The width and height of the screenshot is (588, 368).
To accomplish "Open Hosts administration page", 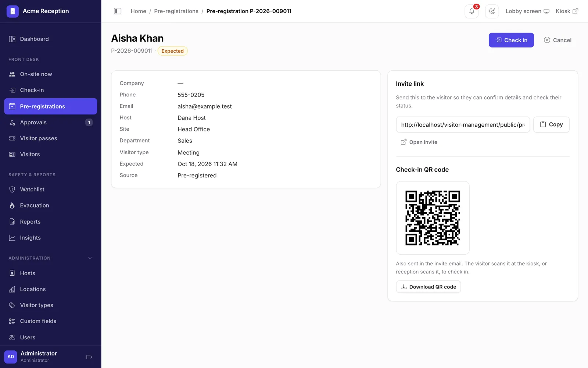I will pyautogui.click(x=51, y=273).
